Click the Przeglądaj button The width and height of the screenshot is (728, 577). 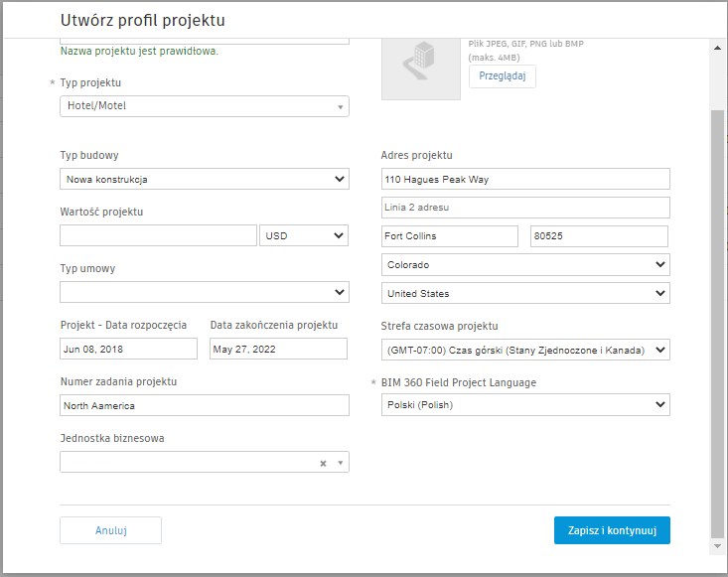[502, 76]
